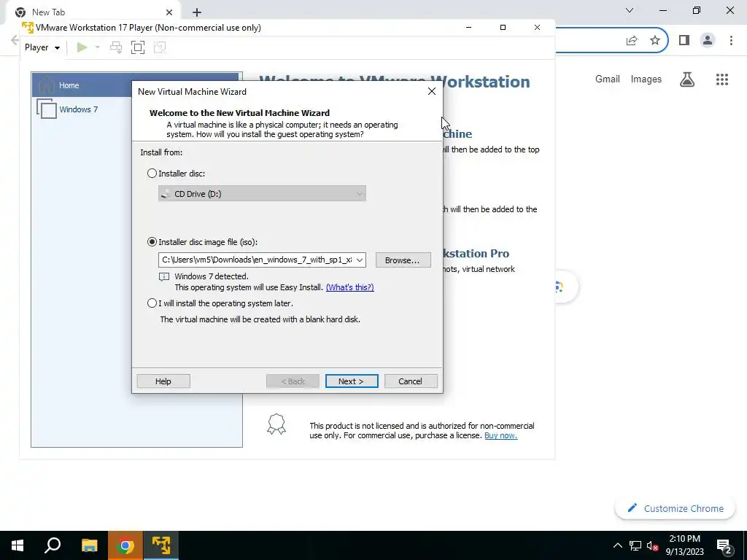
Task: Open Gmail link in Chrome
Action: coord(608,79)
